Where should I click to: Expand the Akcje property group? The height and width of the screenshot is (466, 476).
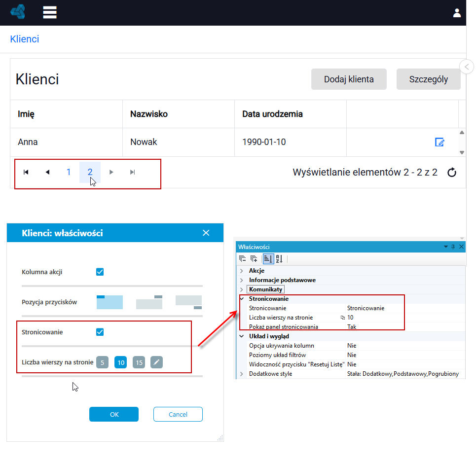click(x=242, y=271)
